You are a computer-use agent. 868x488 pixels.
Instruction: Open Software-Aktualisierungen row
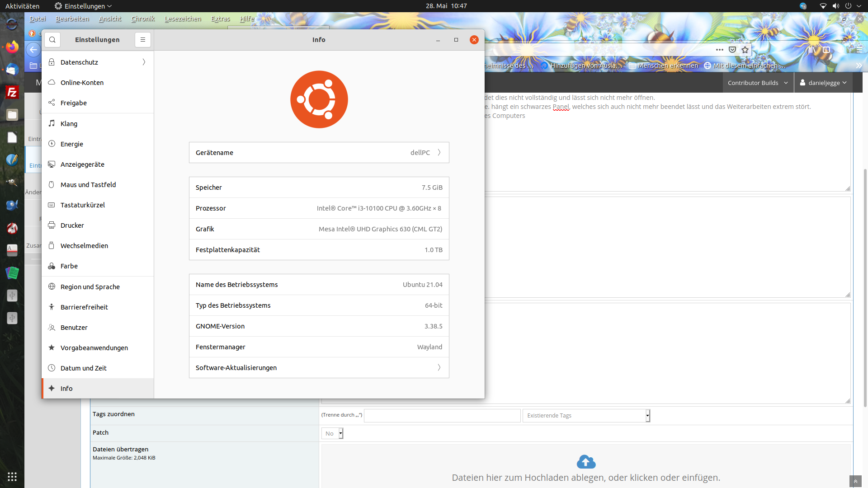click(319, 368)
